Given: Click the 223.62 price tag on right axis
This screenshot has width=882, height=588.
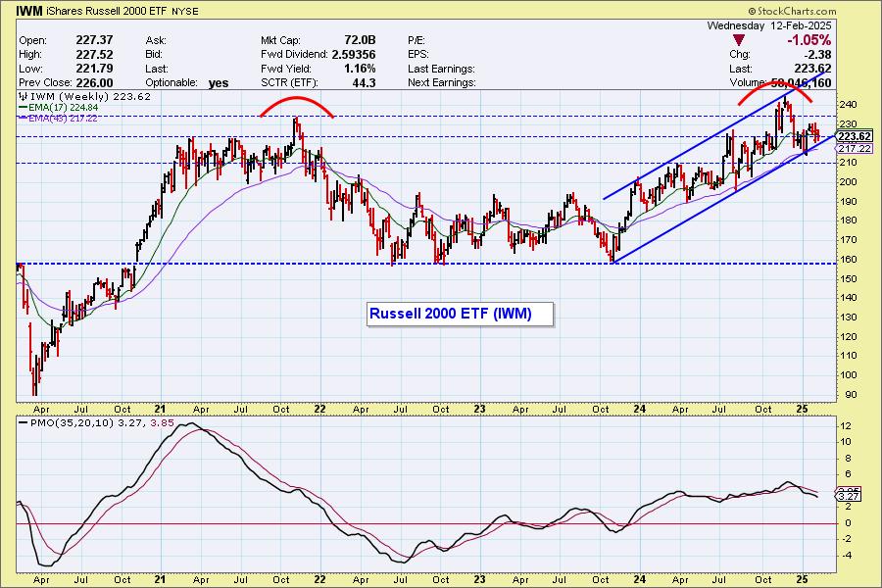Looking at the screenshot, I should [855, 136].
